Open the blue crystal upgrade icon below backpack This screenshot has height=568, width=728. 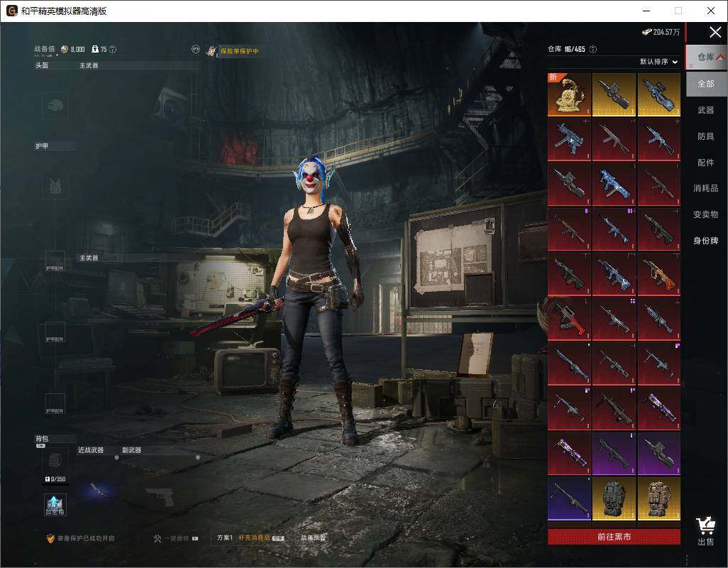click(55, 505)
